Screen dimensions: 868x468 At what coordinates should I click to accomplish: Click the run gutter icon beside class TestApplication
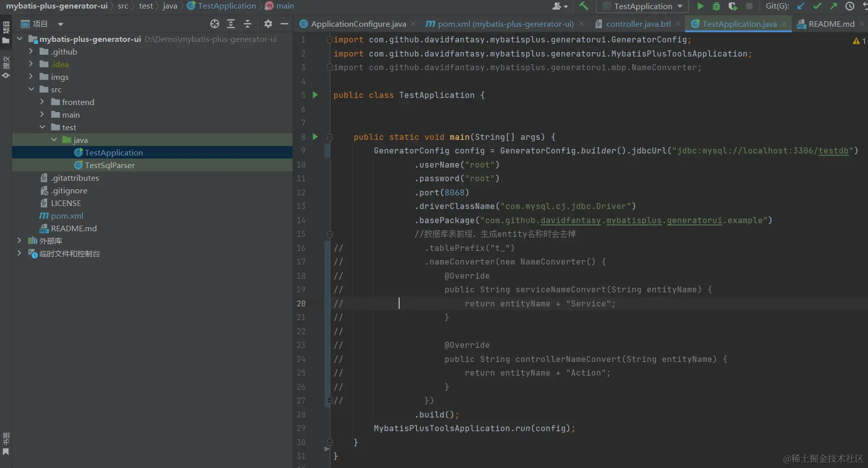[315, 95]
